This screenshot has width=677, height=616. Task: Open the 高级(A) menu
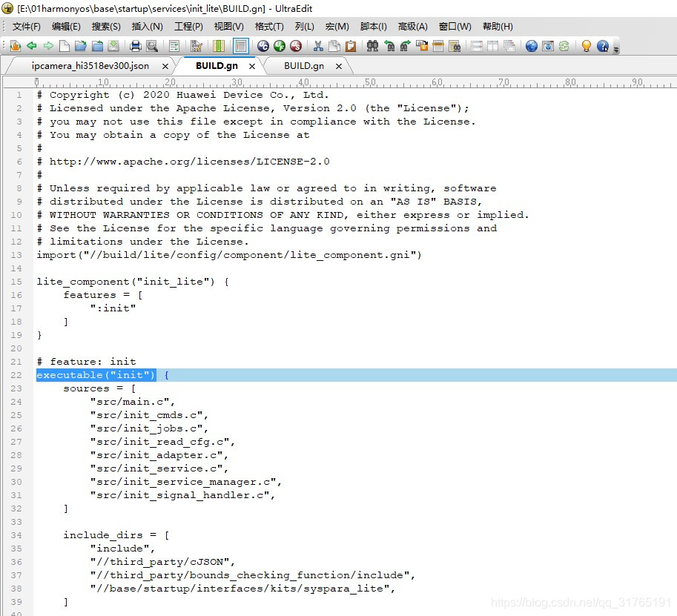[x=413, y=27]
